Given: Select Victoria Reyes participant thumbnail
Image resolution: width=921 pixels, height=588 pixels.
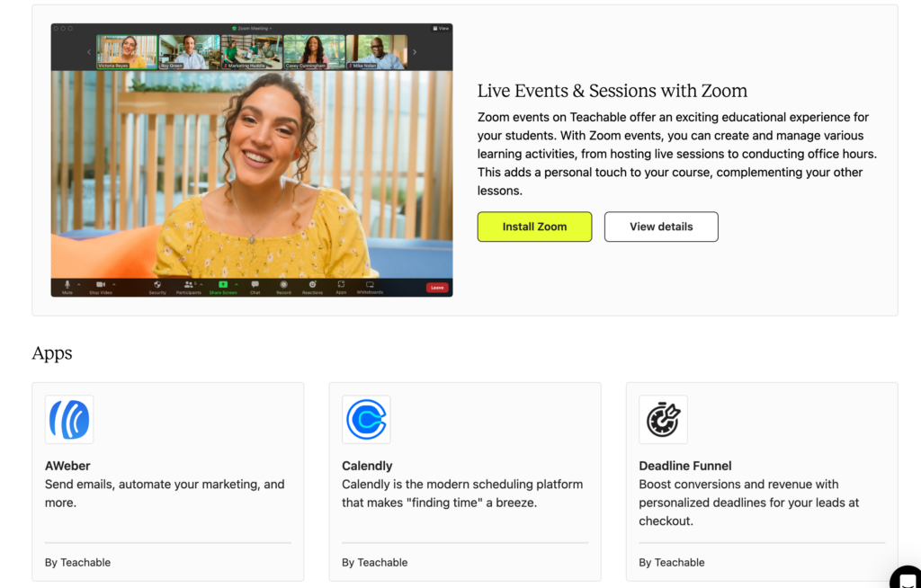Looking at the screenshot, I should (127, 52).
